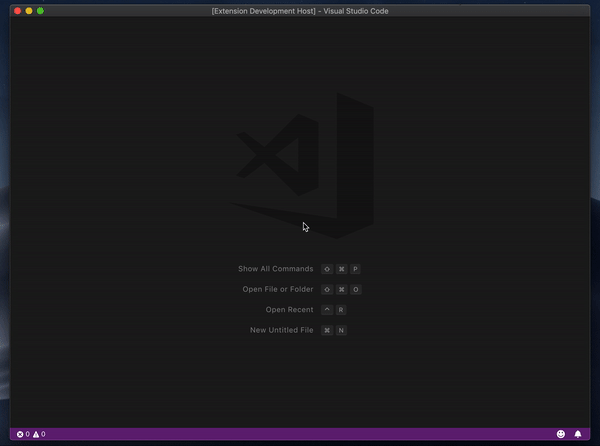The height and width of the screenshot is (446, 600).
Task: Close the window with the red button
Action: click(18, 11)
